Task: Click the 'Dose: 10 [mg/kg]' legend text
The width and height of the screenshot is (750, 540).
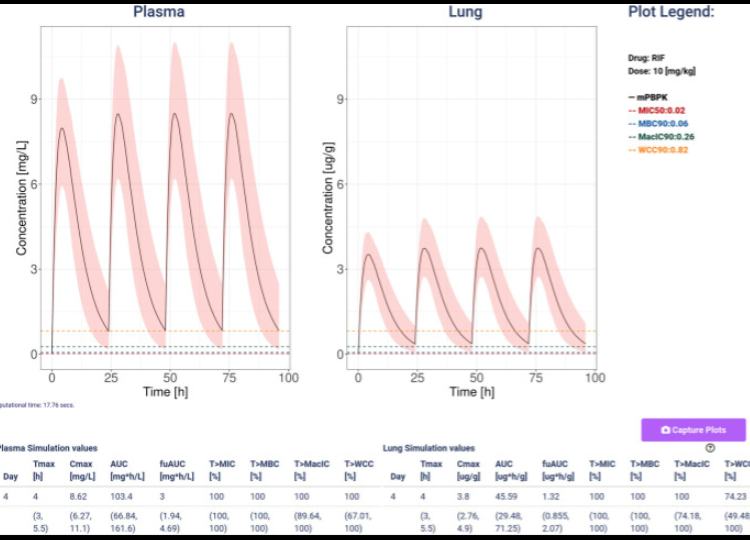Action: pos(662,71)
